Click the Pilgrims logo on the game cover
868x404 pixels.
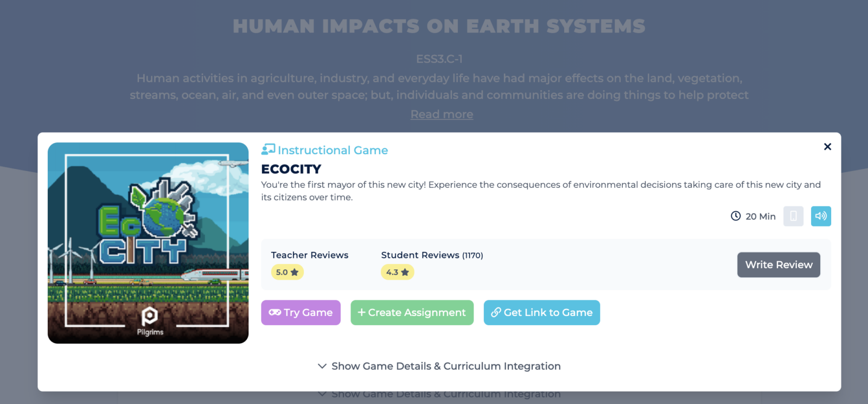[x=150, y=320]
